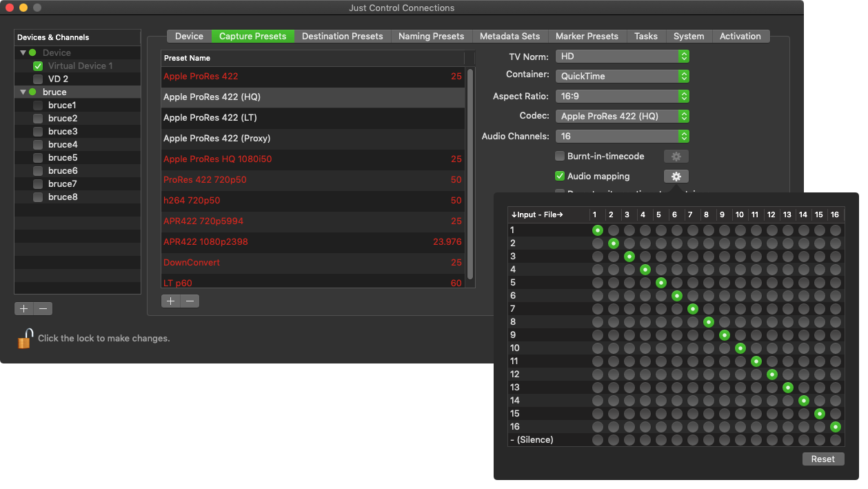Remove capture preset with minus button
Viewport: 868px width, 489px height.
(x=190, y=301)
